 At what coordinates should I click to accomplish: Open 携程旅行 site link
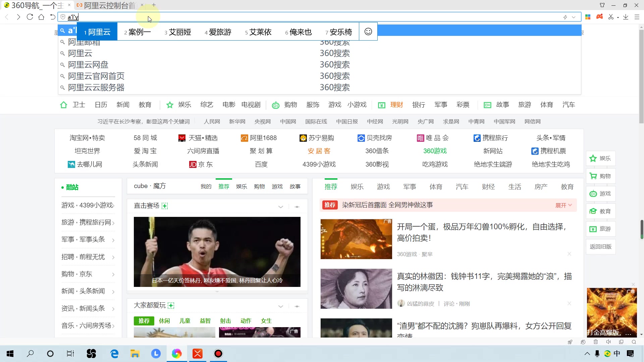pos(491,138)
